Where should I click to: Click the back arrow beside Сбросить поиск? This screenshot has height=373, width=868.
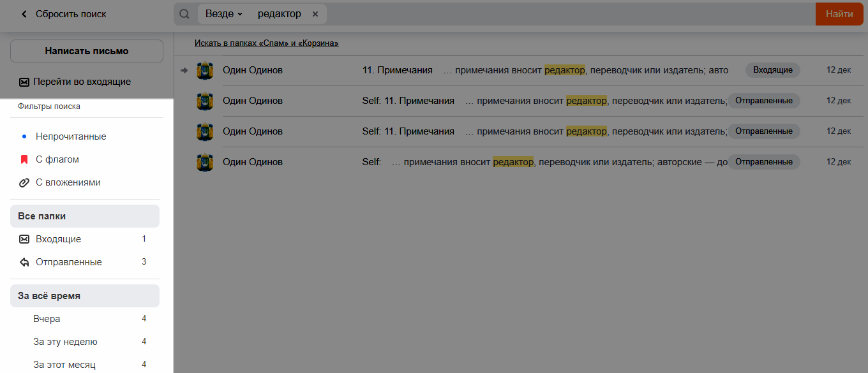[24, 14]
